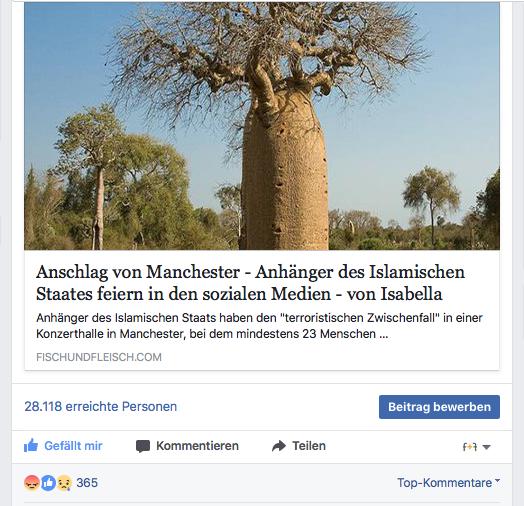Open the article description snippet text
This screenshot has width=524, height=506.
pos(259,326)
